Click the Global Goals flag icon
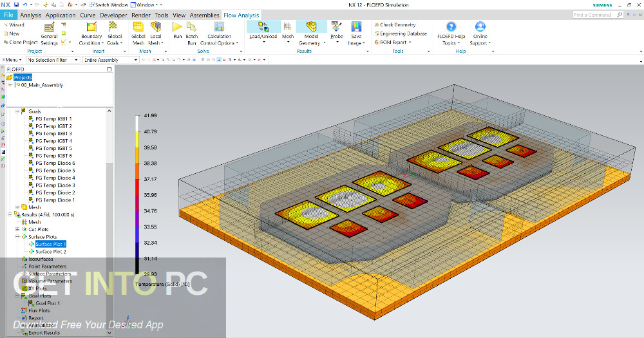 [113, 28]
